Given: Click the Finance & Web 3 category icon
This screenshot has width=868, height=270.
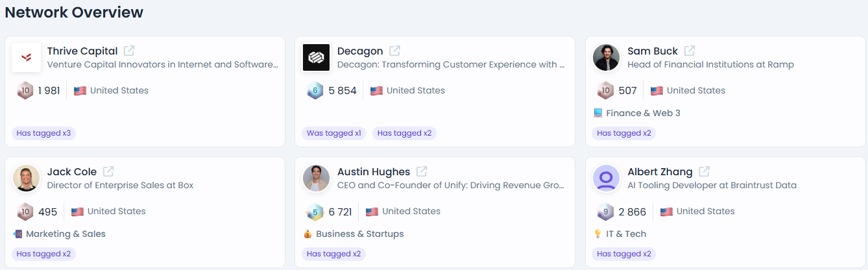Looking at the screenshot, I should (x=598, y=113).
